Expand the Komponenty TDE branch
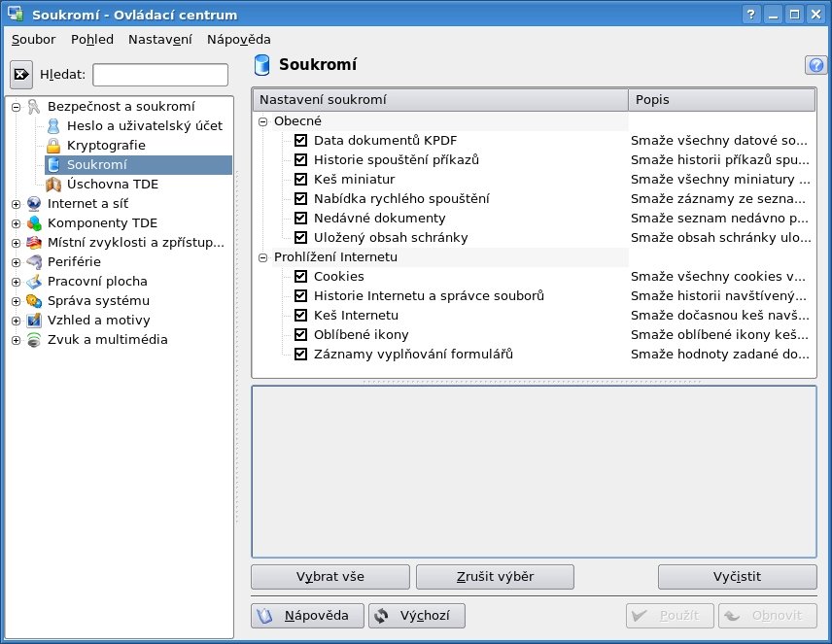 tap(16, 223)
